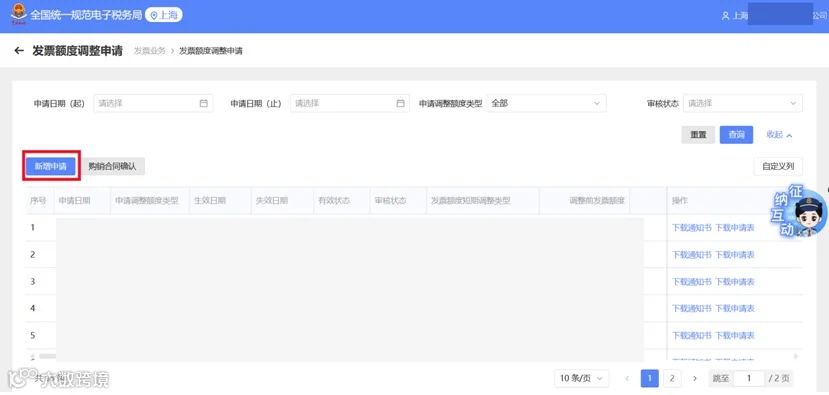
Task: Download 通知书 for row 4
Action: [692, 308]
